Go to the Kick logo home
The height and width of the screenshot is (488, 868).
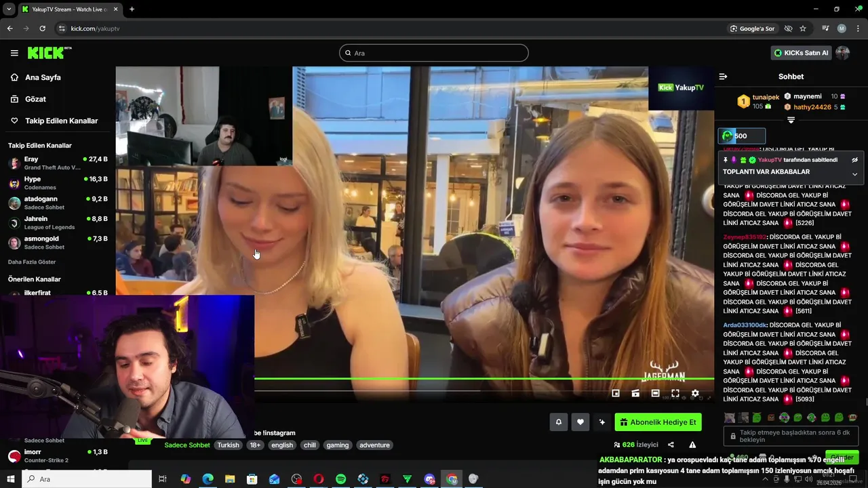click(49, 53)
